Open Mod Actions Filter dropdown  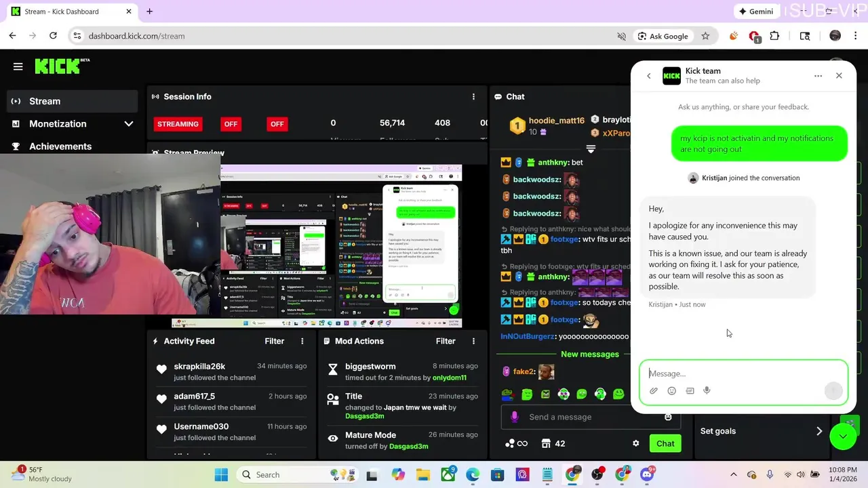[446, 341]
